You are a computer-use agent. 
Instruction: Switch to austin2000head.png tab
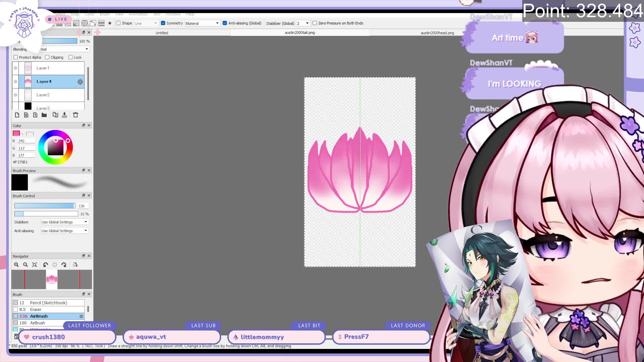[x=437, y=33]
